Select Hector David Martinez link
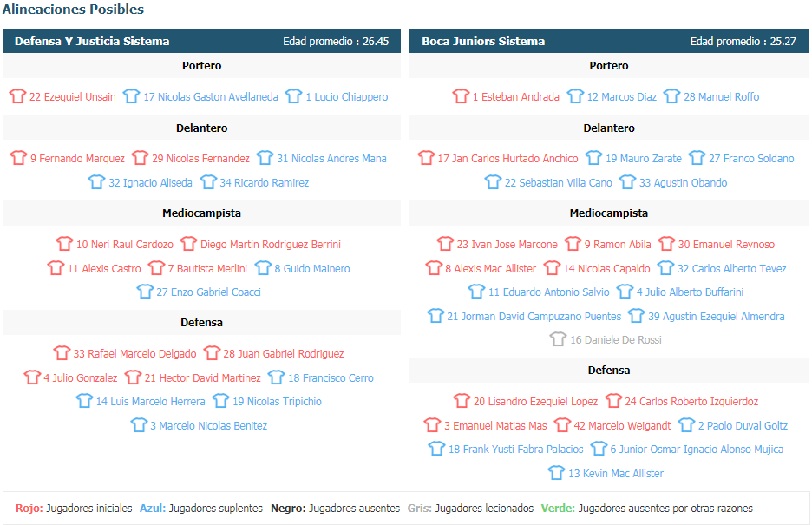The width and height of the screenshot is (812, 525). 202,378
